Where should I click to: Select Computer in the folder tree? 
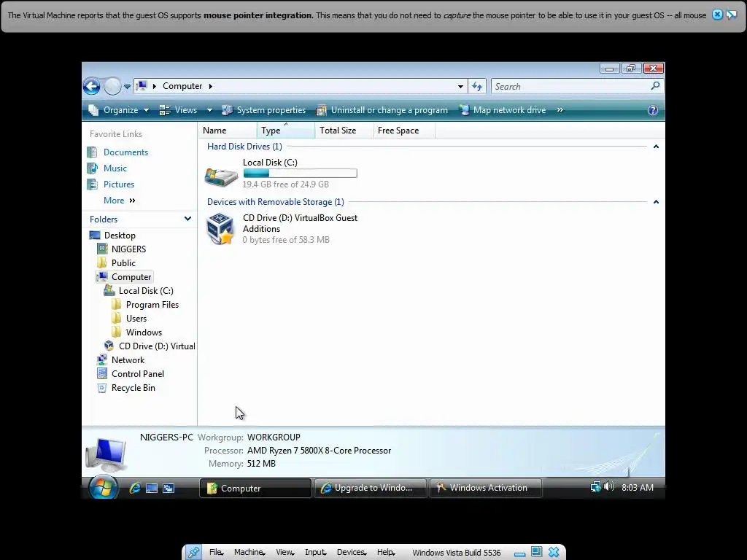tap(131, 276)
